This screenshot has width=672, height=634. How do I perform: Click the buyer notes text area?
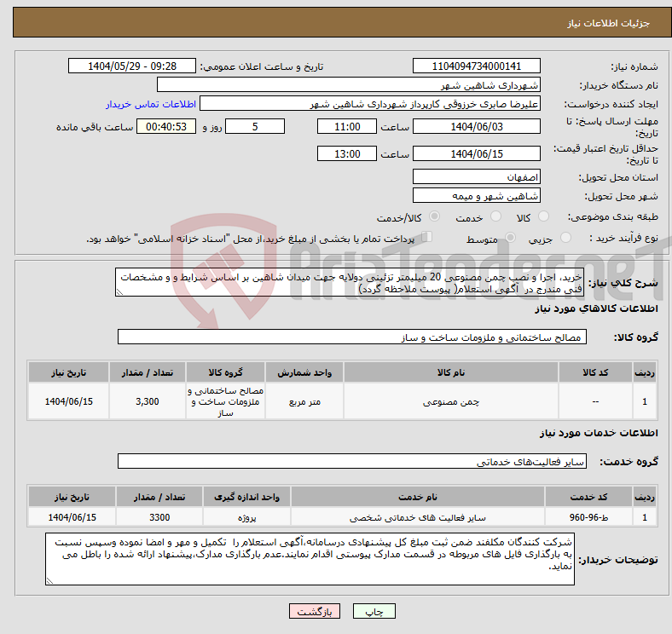pyautogui.click(x=310, y=559)
